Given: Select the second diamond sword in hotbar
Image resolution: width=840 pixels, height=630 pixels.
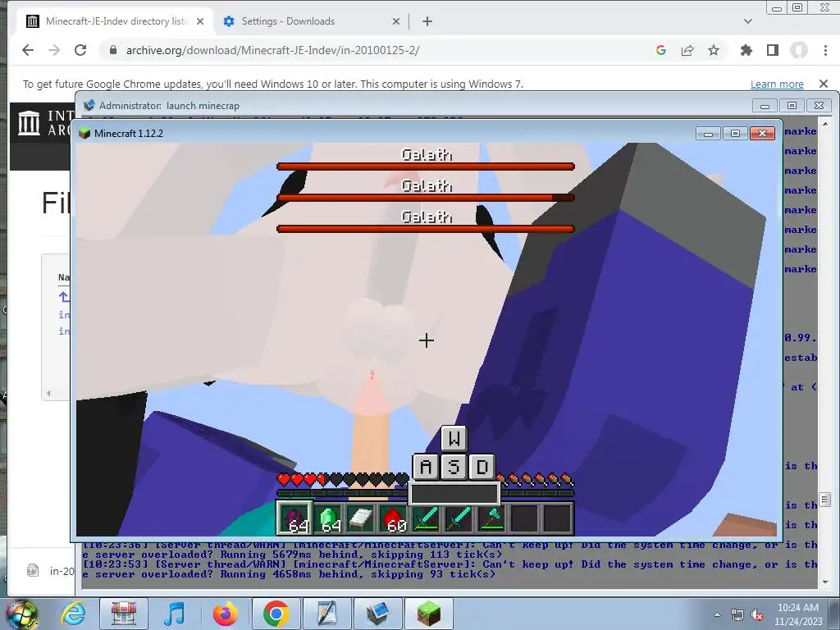Looking at the screenshot, I should pyautogui.click(x=459, y=518).
